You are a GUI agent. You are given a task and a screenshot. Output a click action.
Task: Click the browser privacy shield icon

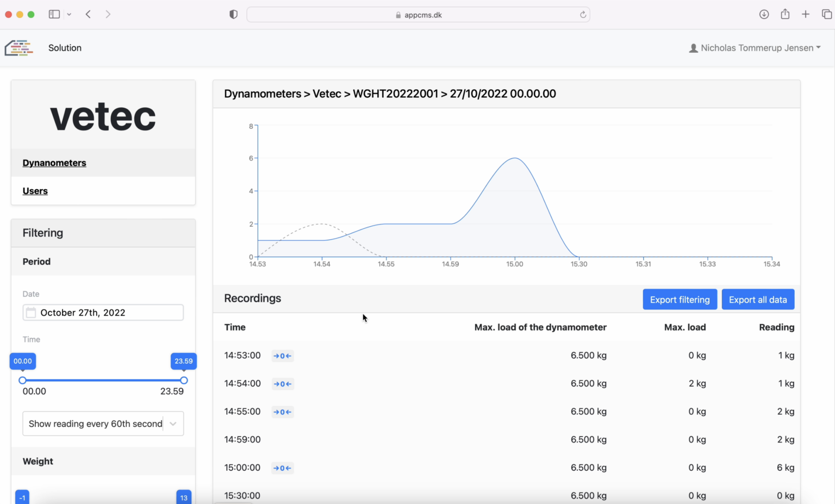pos(234,15)
